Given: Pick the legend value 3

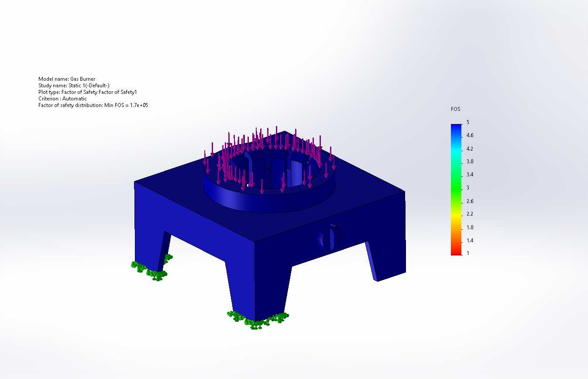Looking at the screenshot, I should pyautogui.click(x=468, y=188).
